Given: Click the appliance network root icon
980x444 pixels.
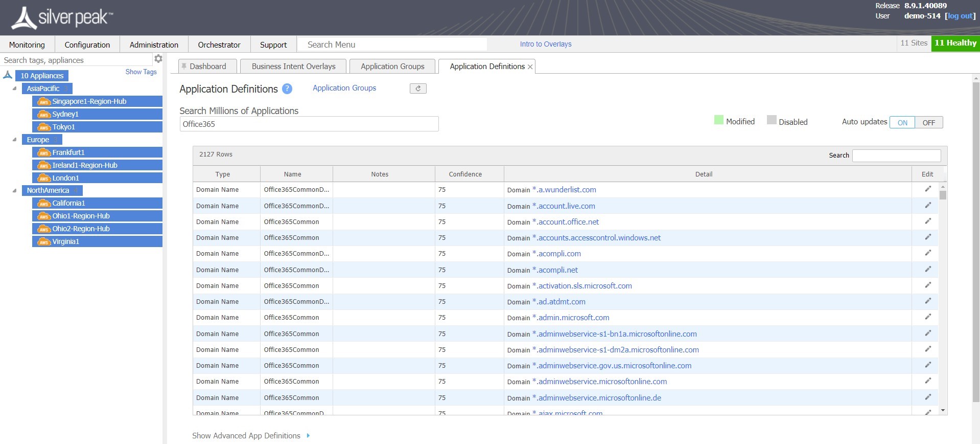Looking at the screenshot, I should [8, 75].
